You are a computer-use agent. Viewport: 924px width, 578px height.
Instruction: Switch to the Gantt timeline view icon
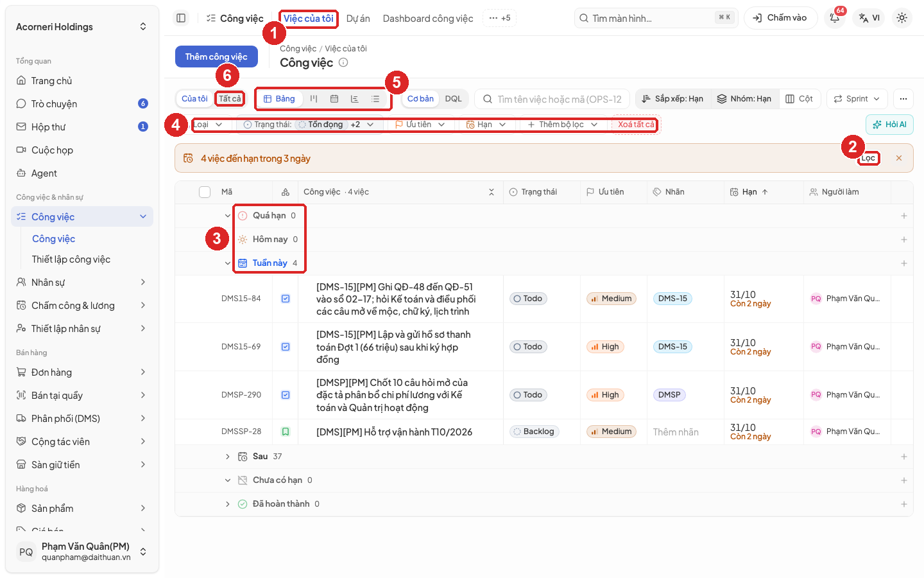(355, 99)
